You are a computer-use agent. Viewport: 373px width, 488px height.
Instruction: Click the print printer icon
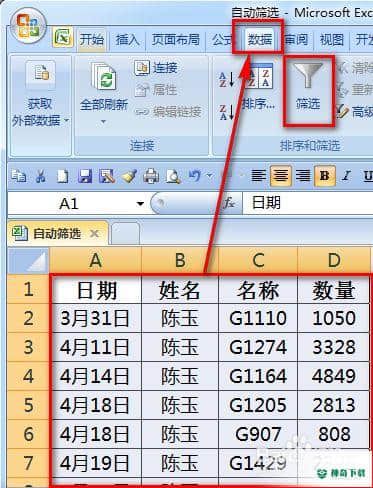pyautogui.click(x=151, y=176)
